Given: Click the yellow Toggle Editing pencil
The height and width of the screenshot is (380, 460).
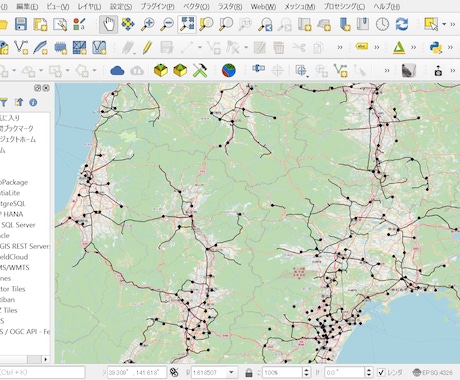Looking at the screenshot, I should 147,48.
